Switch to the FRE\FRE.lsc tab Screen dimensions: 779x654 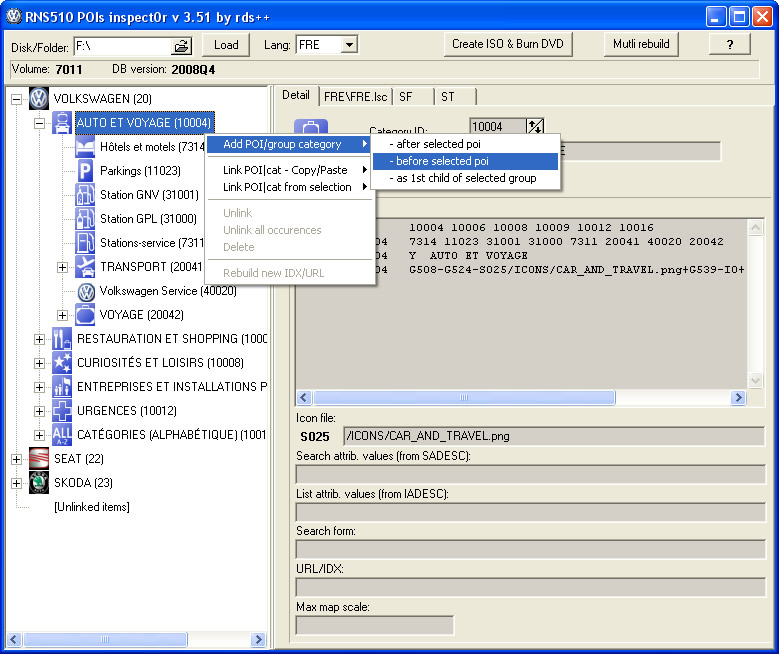354,96
